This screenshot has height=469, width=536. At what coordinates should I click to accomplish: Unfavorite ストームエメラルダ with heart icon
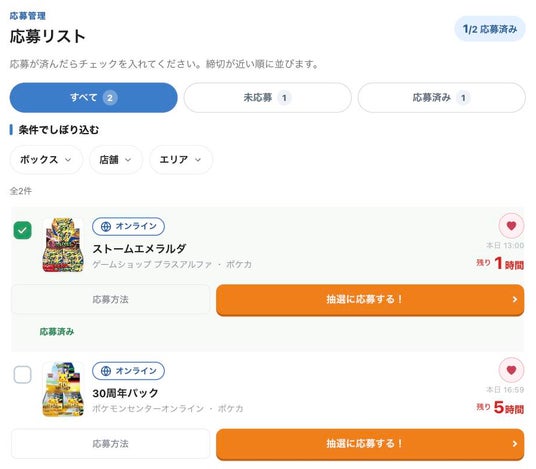coord(511,226)
